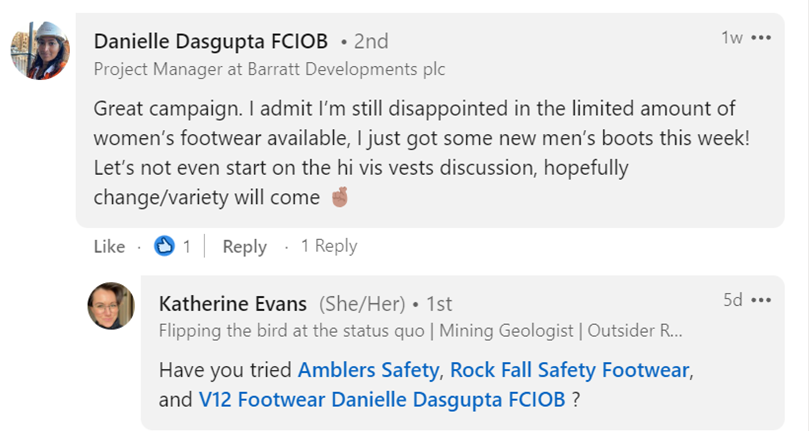The width and height of the screenshot is (809, 431).
Task: Open Danielle Dasgupta's profile photo
Action: pyautogui.click(x=40, y=51)
